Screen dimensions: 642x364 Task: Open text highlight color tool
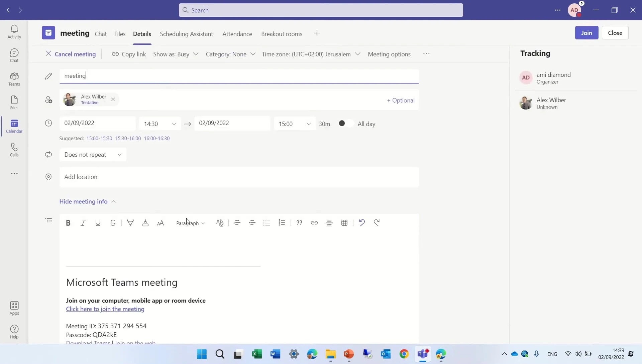click(x=130, y=223)
